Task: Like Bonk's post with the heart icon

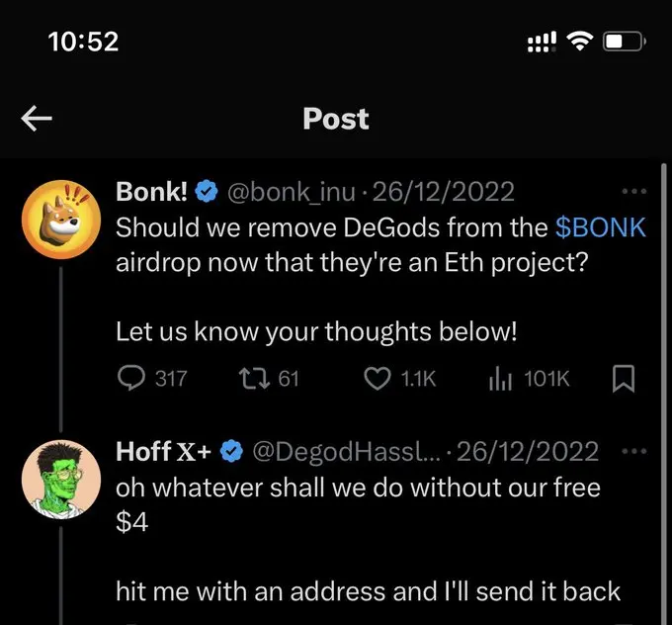Action: (378, 379)
